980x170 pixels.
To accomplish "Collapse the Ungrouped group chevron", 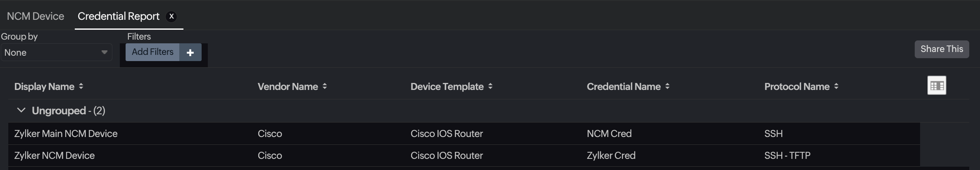I will (21, 110).
